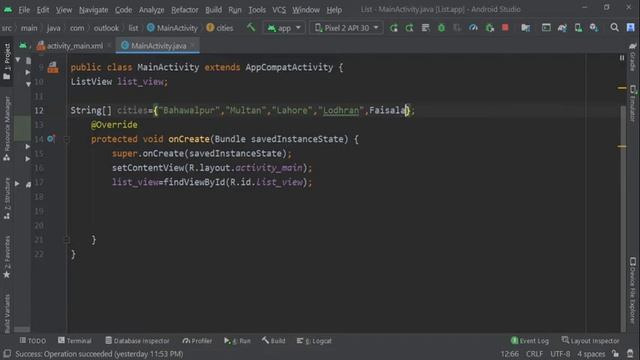Open the Database Inspector panel
The width and height of the screenshot is (640, 360).
(137, 340)
